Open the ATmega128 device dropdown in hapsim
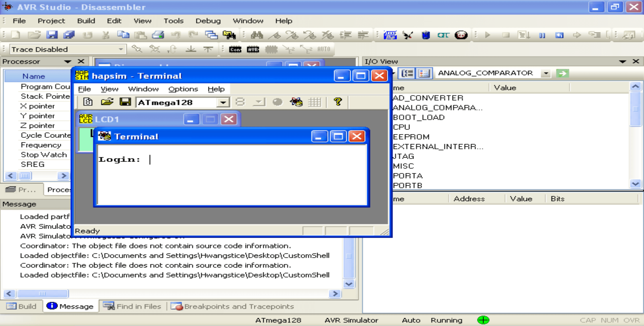644x326 pixels. coord(223,102)
